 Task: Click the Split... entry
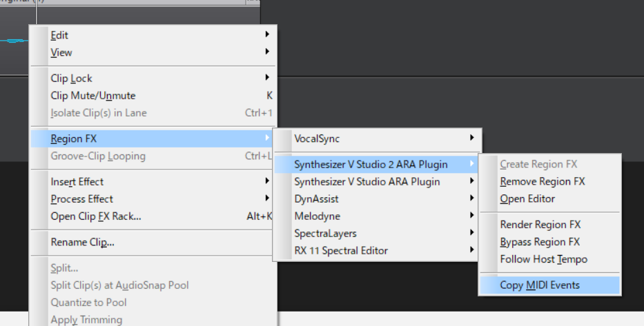pos(153,268)
